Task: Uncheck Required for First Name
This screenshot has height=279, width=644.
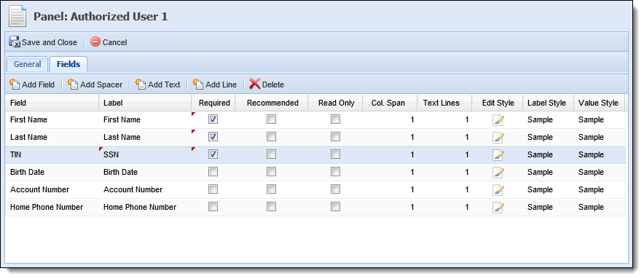Action: 213,119
